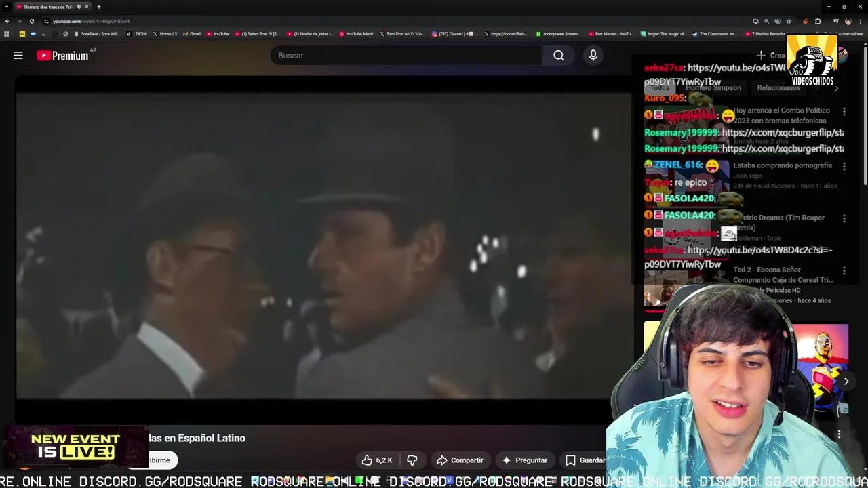The height and width of the screenshot is (488, 868).
Task: Open three-dot options below the suggested shelf
Action: pos(839,434)
